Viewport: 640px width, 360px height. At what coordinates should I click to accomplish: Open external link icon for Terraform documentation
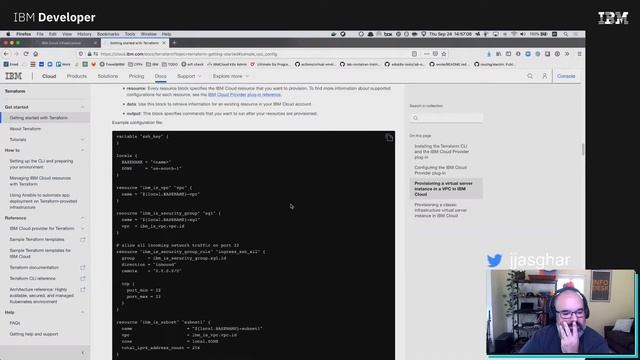tap(83, 268)
